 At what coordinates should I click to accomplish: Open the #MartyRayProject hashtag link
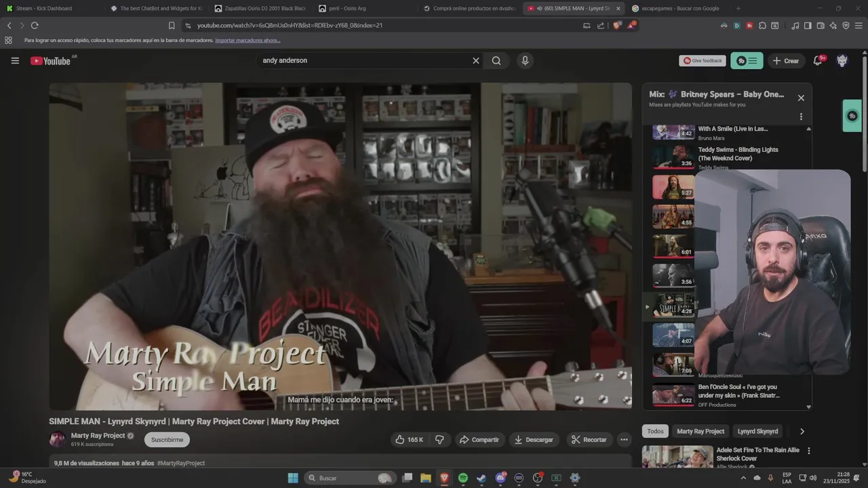181,463
